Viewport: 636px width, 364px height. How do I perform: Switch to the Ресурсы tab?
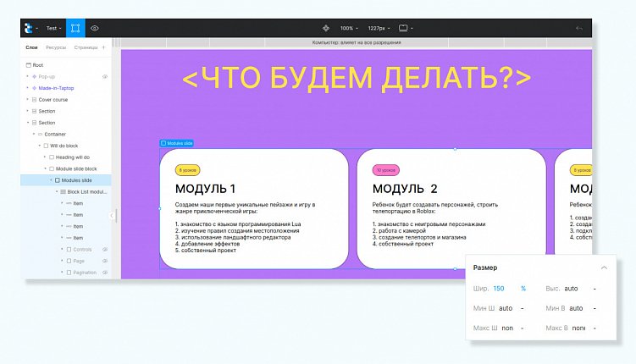click(56, 47)
